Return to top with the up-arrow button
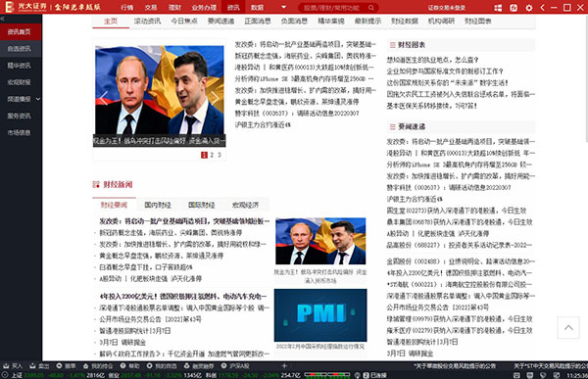The height and width of the screenshot is (379, 588). click(x=568, y=328)
